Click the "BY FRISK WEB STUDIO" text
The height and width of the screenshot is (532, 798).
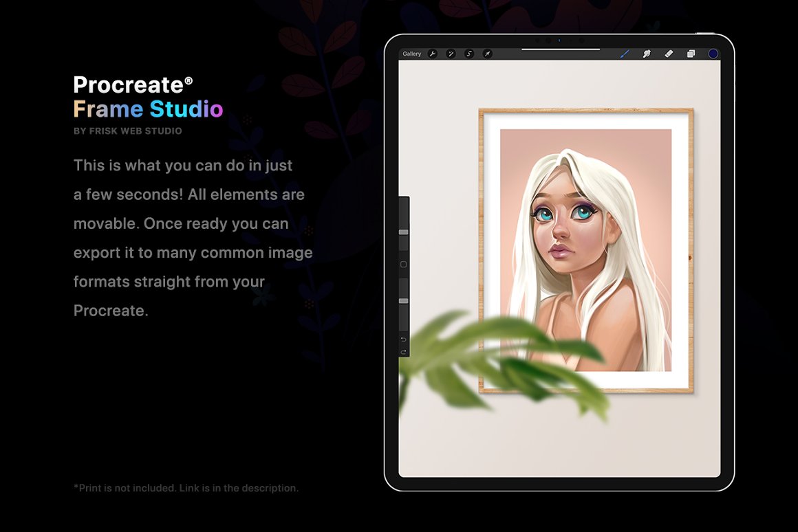point(127,131)
